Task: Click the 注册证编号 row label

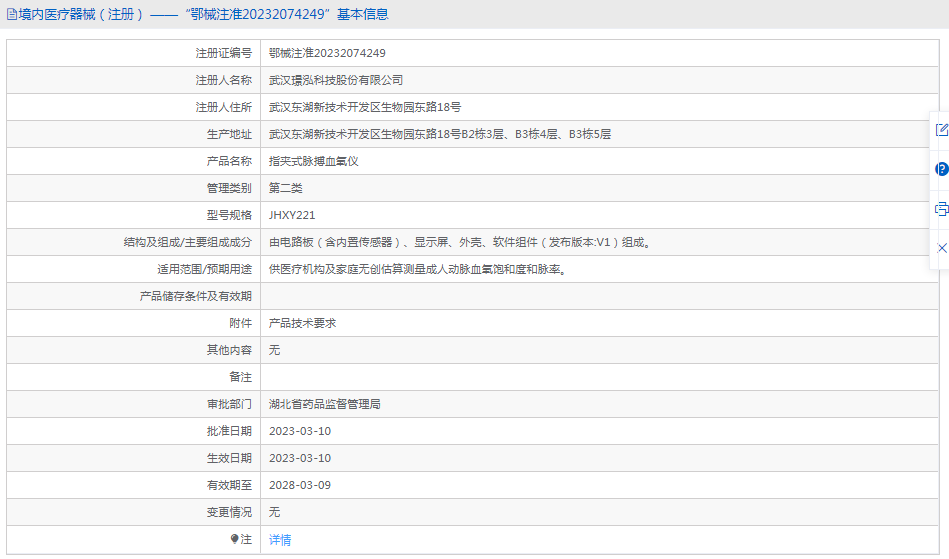Action: pyautogui.click(x=223, y=53)
